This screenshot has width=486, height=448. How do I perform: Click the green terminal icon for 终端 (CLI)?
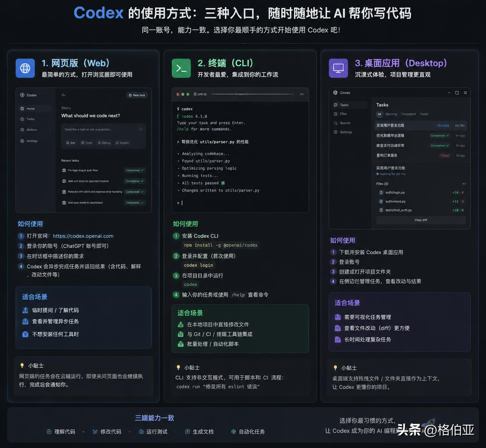[x=181, y=68]
